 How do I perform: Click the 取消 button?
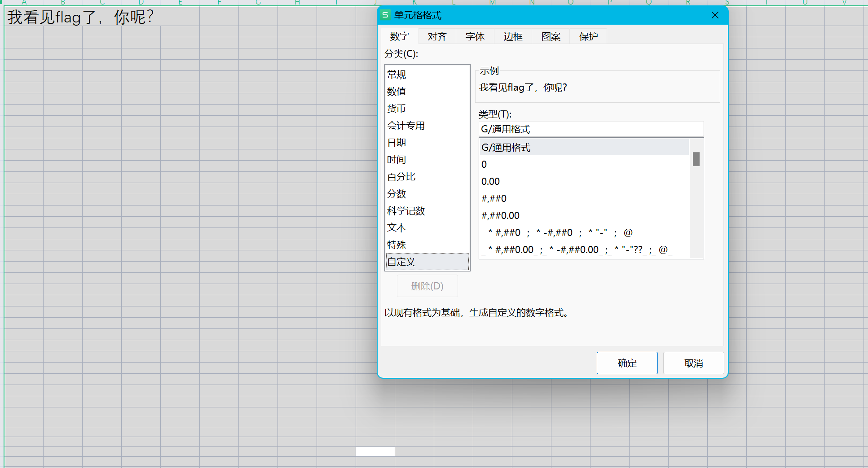coord(693,363)
